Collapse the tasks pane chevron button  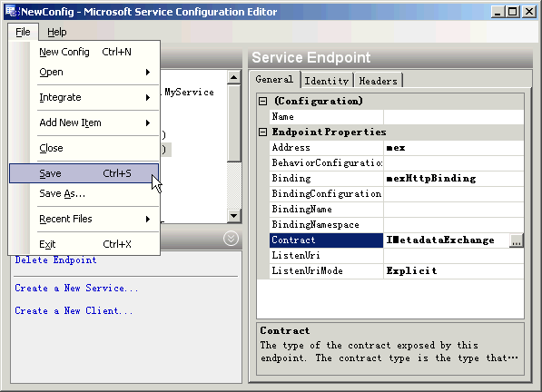(231, 239)
